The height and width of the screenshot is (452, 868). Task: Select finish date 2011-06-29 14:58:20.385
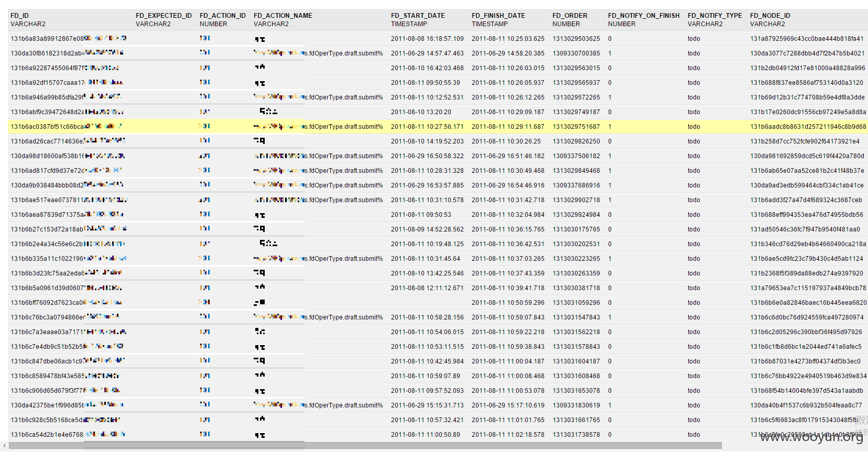pos(508,53)
